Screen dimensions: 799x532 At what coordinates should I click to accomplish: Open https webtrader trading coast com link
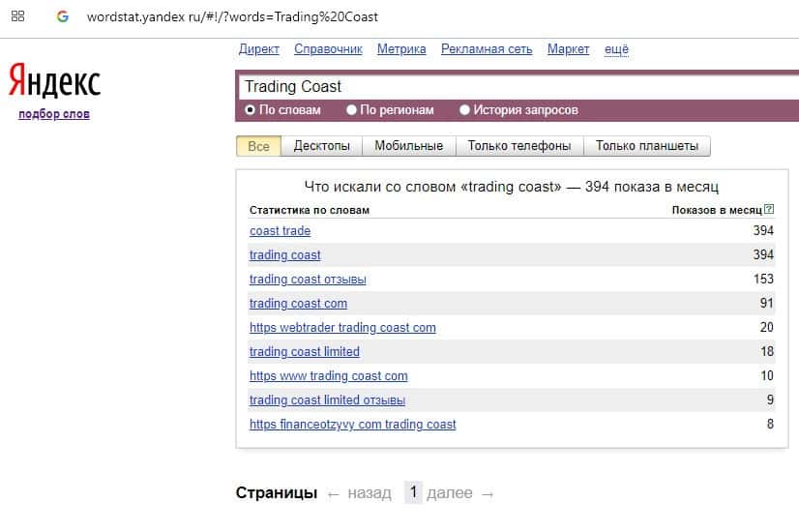[x=342, y=328]
